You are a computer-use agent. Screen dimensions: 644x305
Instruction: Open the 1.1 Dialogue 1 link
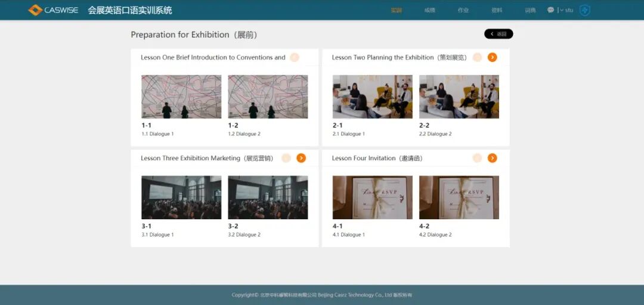tap(157, 134)
